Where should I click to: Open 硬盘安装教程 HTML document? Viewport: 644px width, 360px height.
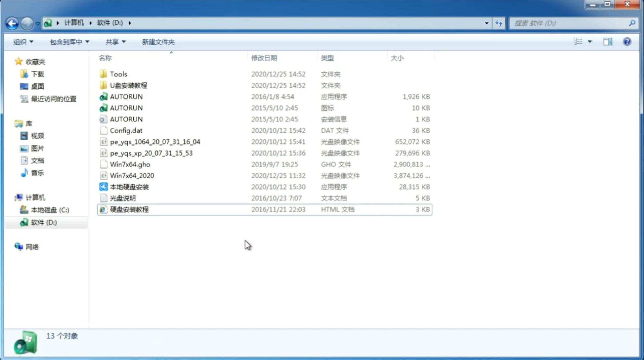coord(129,209)
